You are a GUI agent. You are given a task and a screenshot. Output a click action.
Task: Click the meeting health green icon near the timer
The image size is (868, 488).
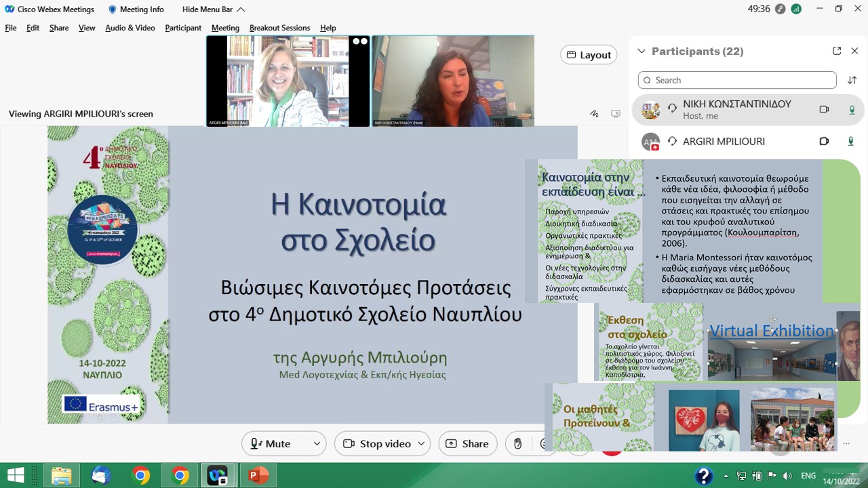tap(796, 9)
